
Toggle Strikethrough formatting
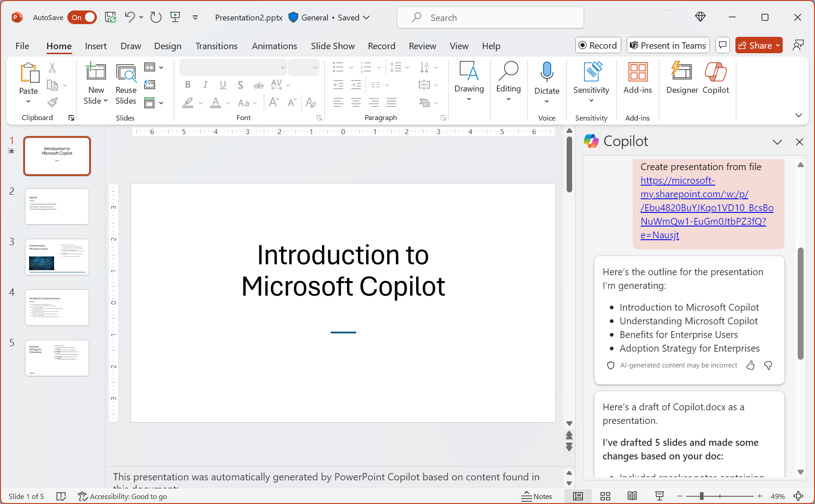tap(258, 85)
